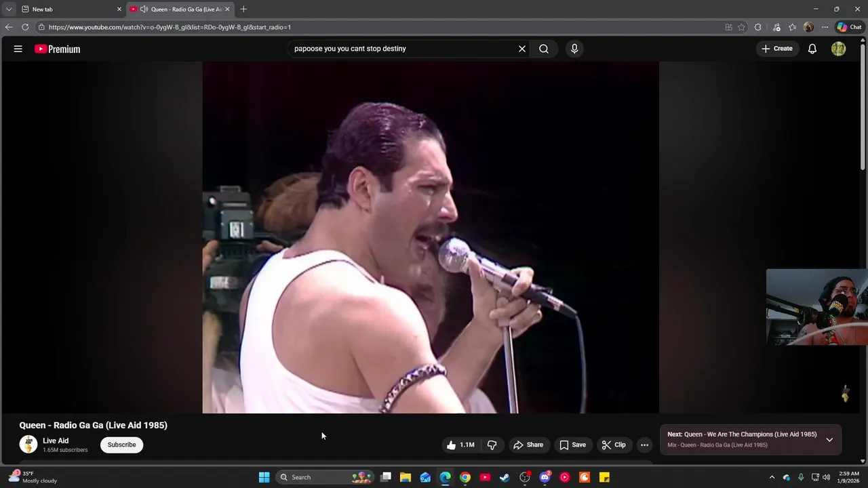
Task: Click the search magnifier button
Action: coord(544,49)
